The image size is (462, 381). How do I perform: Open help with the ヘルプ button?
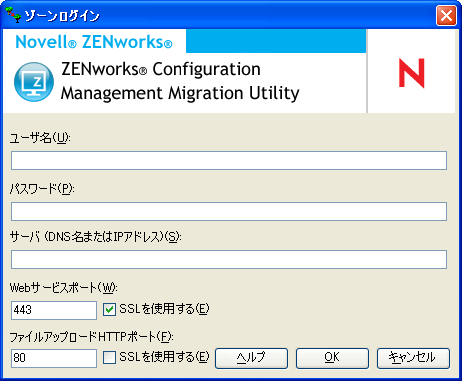point(251,358)
